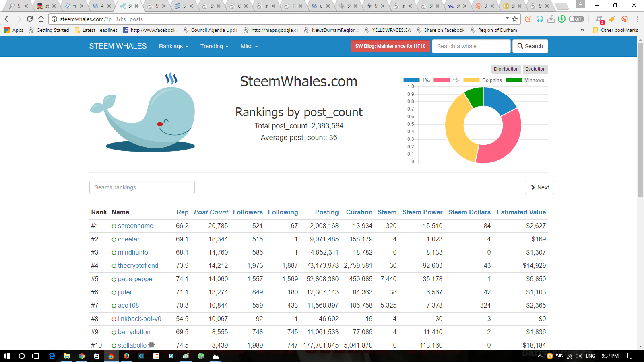Viewport: 644px width, 362px height.
Task: Switch chart to Distribution tab
Action: click(x=506, y=69)
